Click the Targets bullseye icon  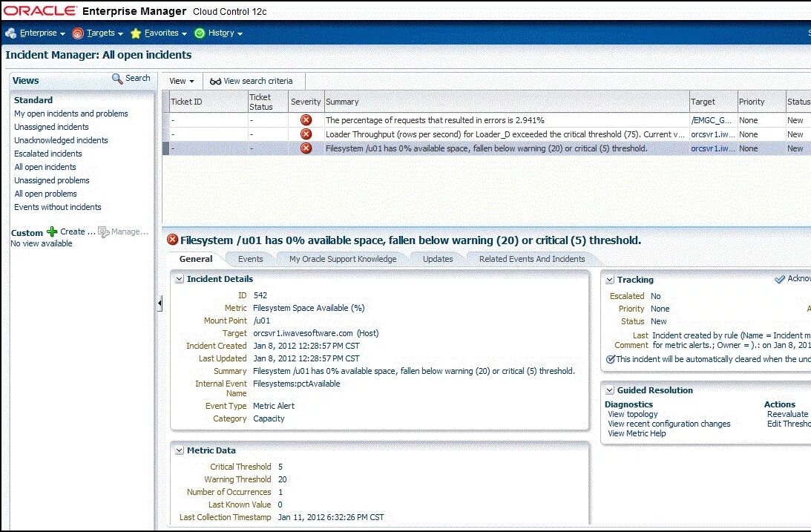point(78,33)
